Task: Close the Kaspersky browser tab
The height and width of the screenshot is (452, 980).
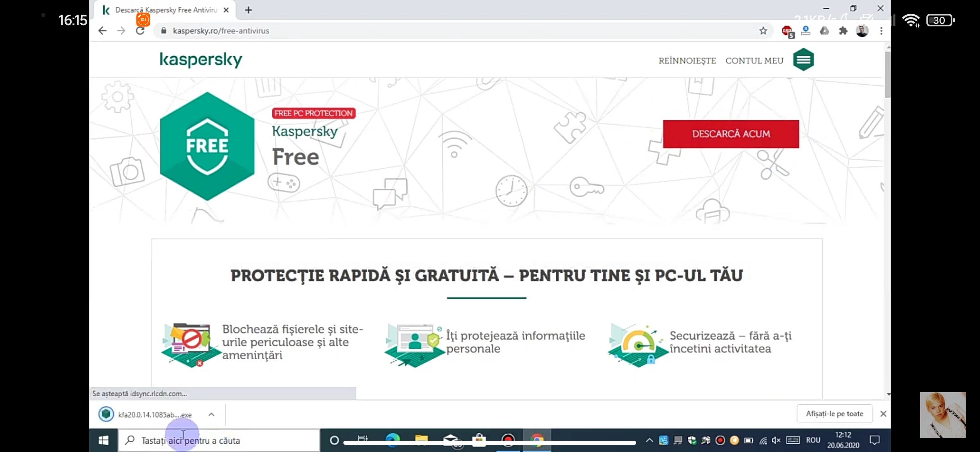Action: 226,10
